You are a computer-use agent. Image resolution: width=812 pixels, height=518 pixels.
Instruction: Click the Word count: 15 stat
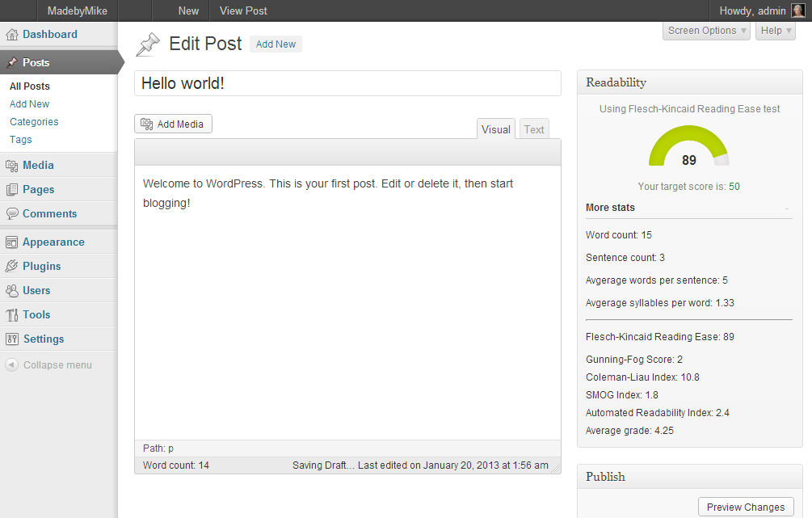[x=619, y=235]
